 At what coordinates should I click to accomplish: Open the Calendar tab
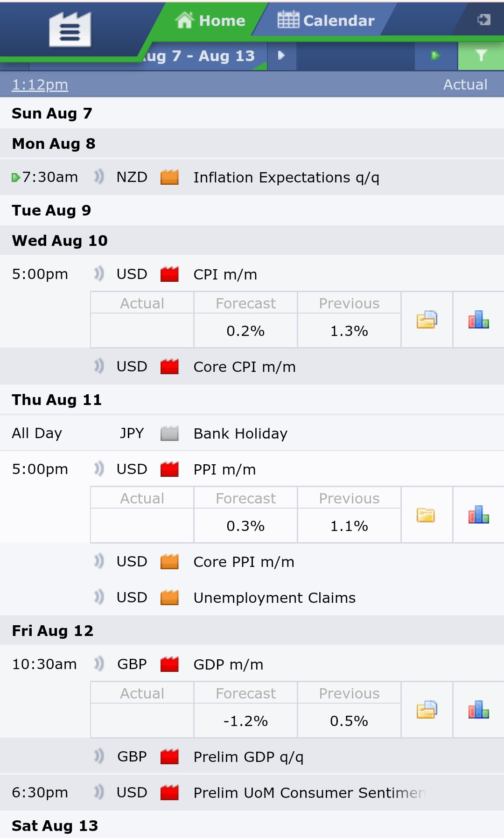pyautogui.click(x=326, y=21)
